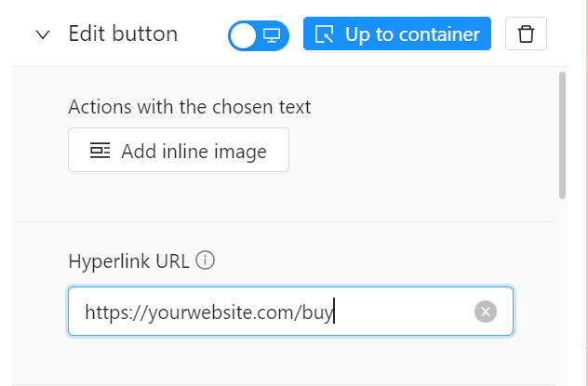588x386 pixels.
Task: Click the divider line above Hyperlink URL section
Action: (284, 222)
